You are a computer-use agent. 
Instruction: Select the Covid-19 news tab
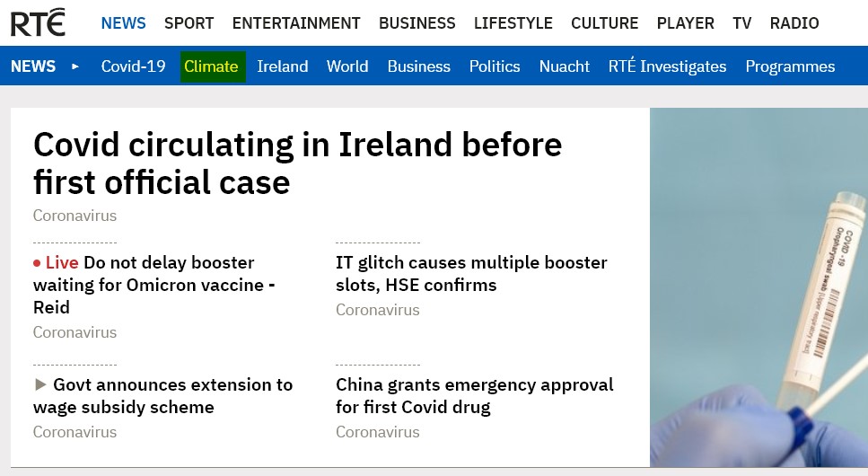tap(133, 66)
